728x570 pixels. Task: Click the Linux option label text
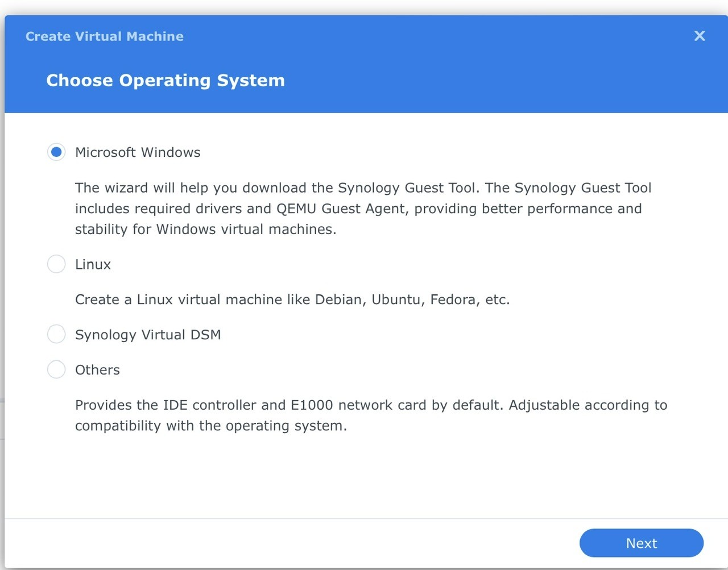pyautogui.click(x=93, y=264)
